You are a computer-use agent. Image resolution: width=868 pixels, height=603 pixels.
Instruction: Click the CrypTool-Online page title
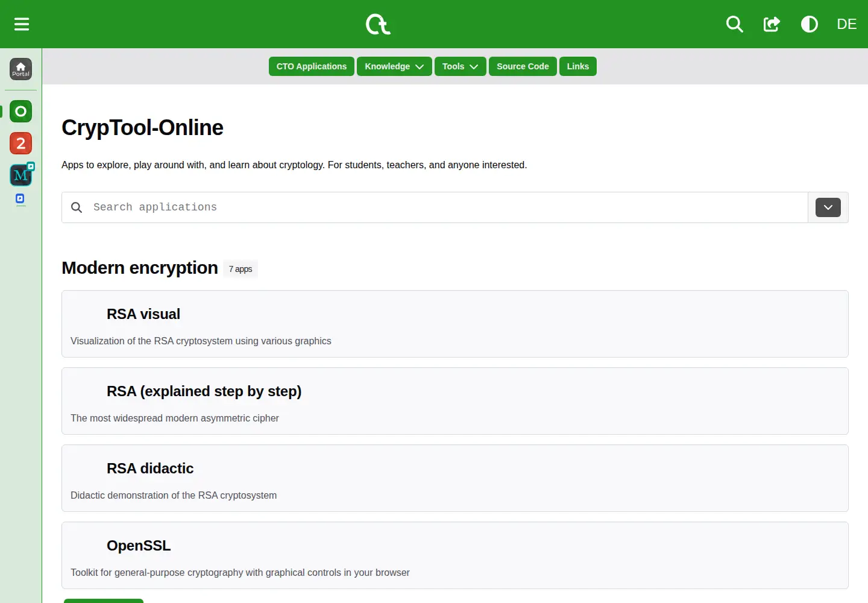pyautogui.click(x=142, y=128)
